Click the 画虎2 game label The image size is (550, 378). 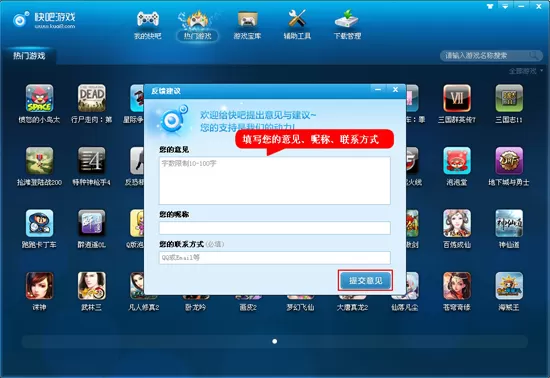click(248, 308)
